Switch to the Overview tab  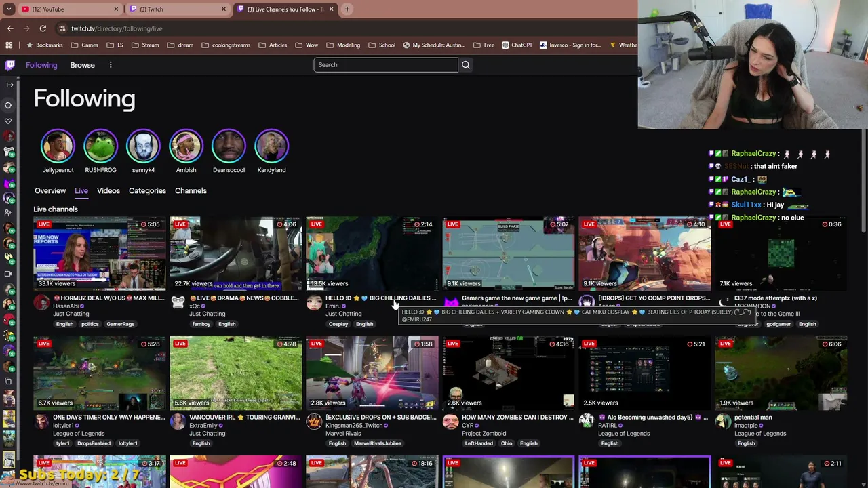50,191
